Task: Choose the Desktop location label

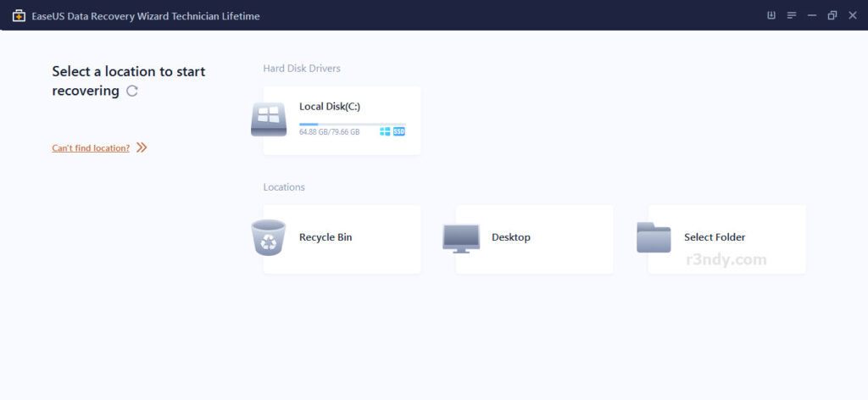Action: pyautogui.click(x=511, y=237)
